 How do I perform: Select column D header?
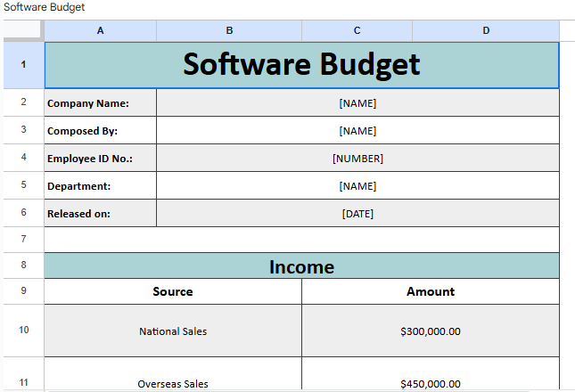pyautogui.click(x=486, y=30)
